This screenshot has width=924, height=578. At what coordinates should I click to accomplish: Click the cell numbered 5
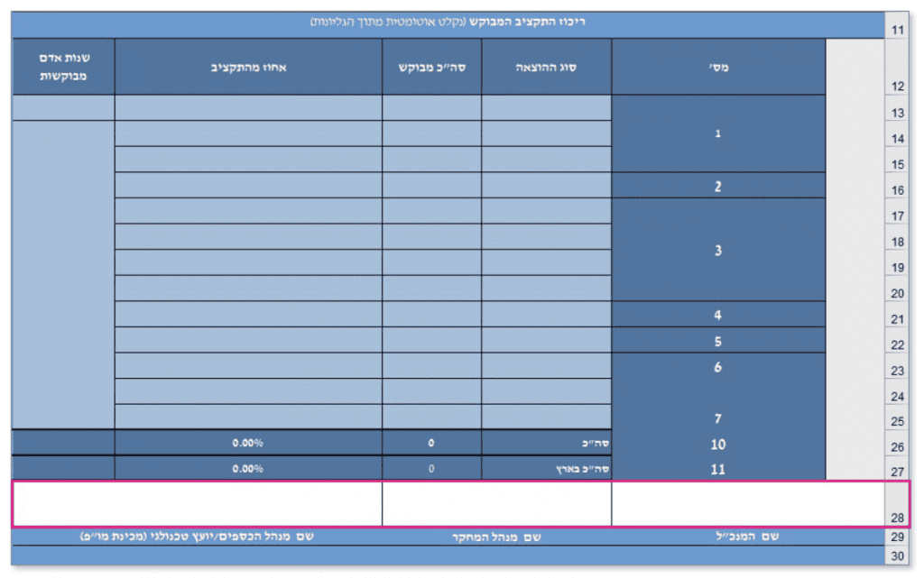[718, 341]
